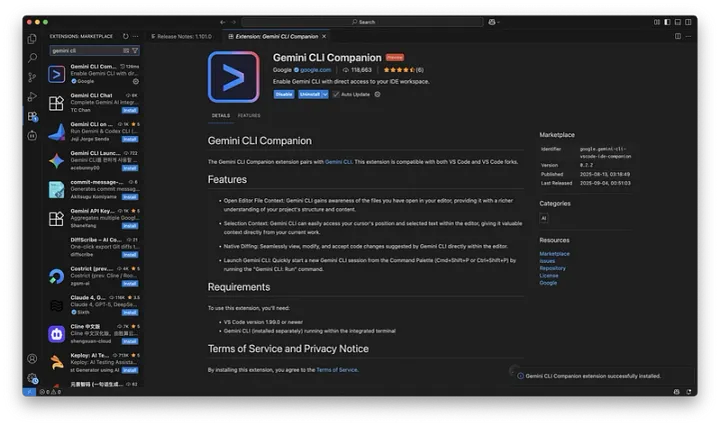Open the Run and Debug view
The width and height of the screenshot is (720, 426).
[x=32, y=96]
